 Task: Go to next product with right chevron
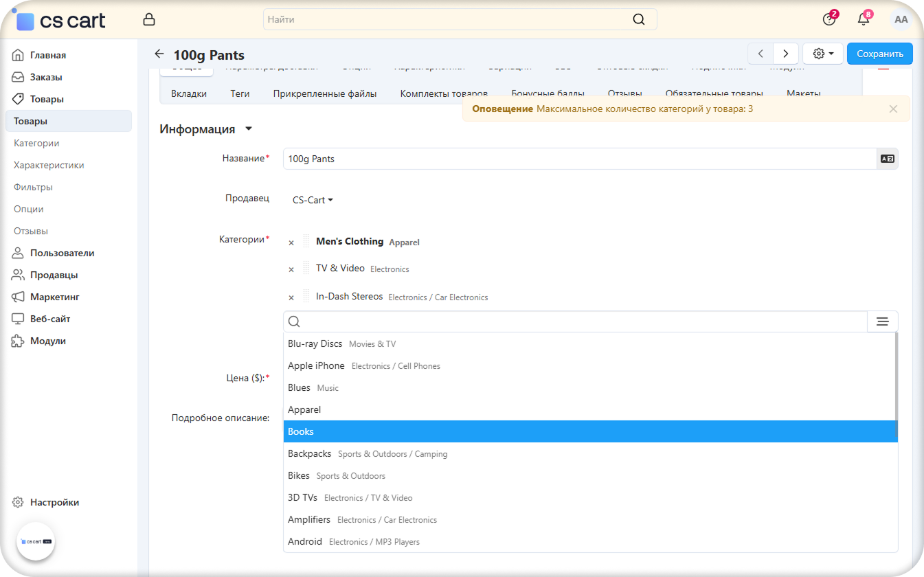[x=785, y=54]
